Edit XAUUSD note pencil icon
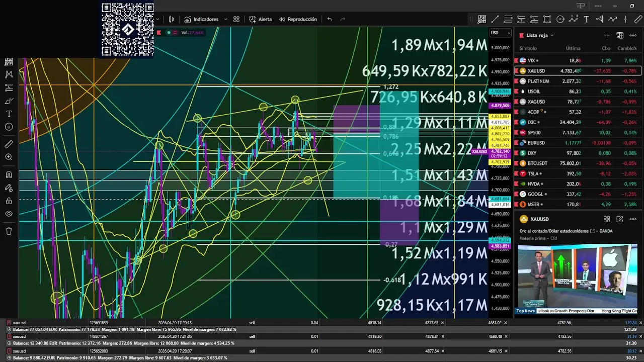The image size is (644, 362). point(620,219)
